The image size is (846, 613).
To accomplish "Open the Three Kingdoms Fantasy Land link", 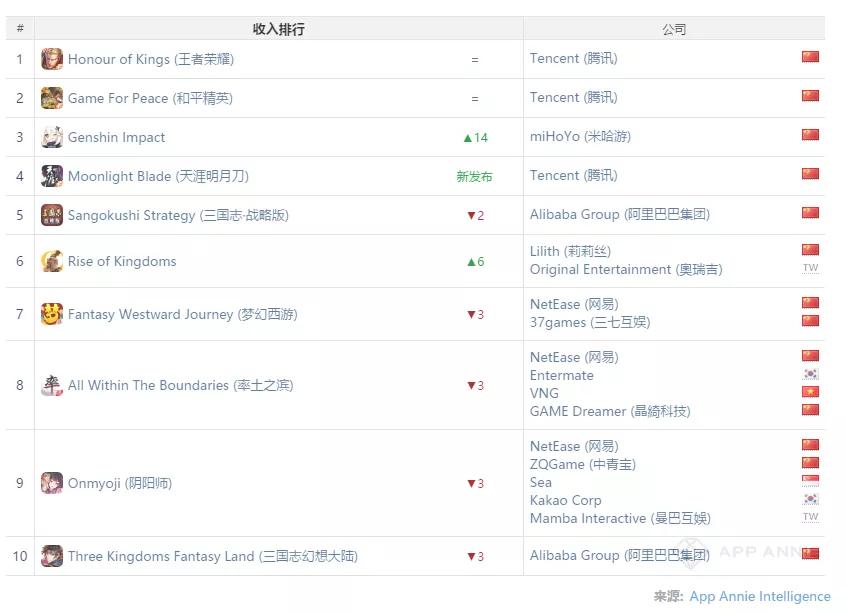I will [x=213, y=556].
